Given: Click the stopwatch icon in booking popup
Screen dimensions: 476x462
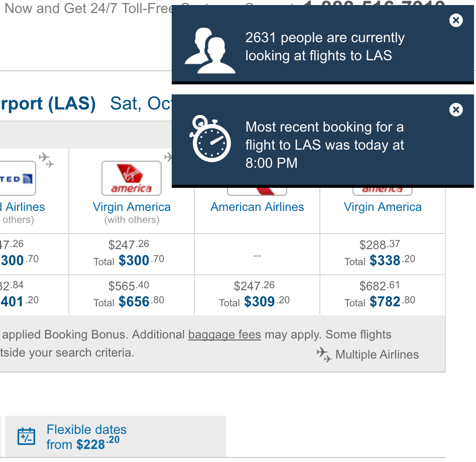Looking at the screenshot, I should (x=210, y=139).
